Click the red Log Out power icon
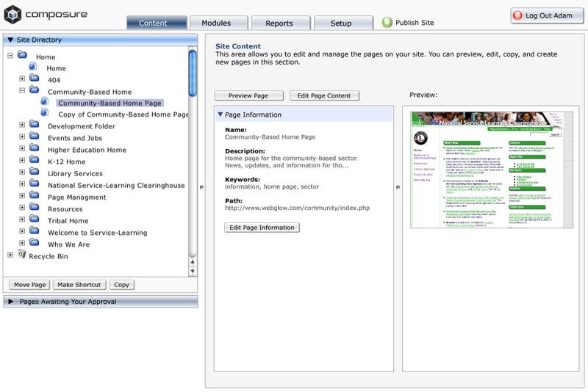The image size is (588, 392). pos(519,15)
